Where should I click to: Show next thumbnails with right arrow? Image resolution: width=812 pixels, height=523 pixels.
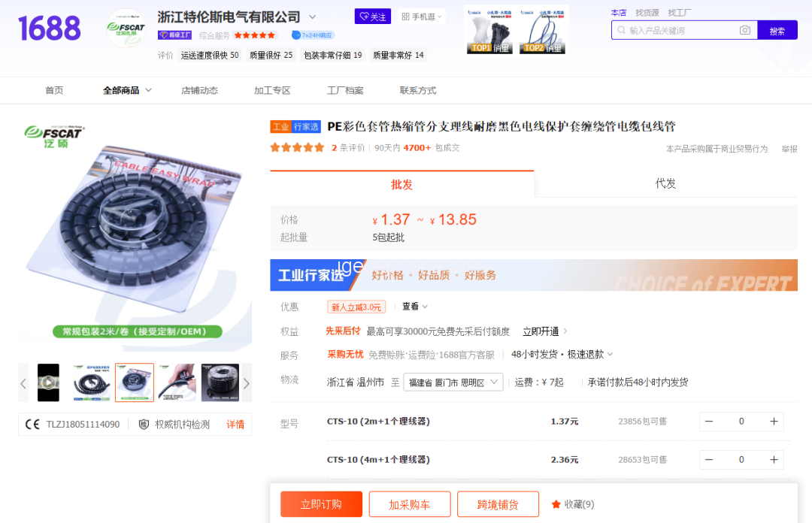[x=247, y=383]
